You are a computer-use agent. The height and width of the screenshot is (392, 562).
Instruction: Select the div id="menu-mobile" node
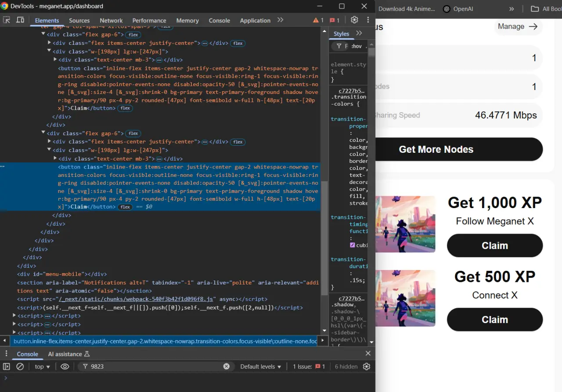pos(62,274)
